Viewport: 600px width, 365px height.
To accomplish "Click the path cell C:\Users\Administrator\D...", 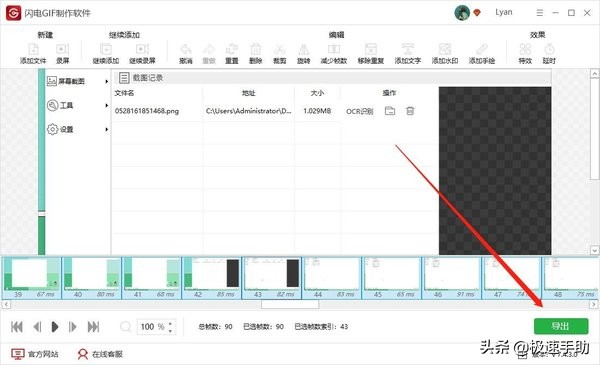I will pyautogui.click(x=249, y=111).
